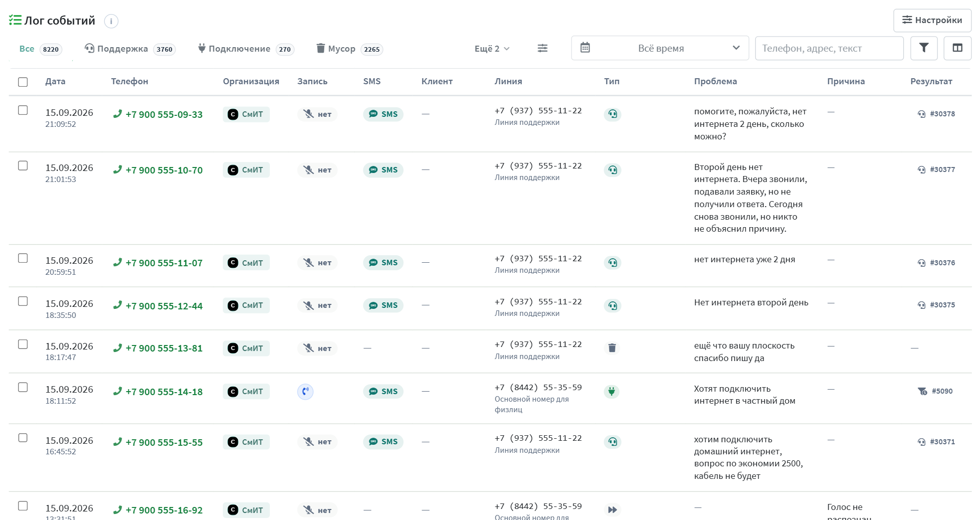Open SMS badge for +7 900 555-11-07

point(383,263)
